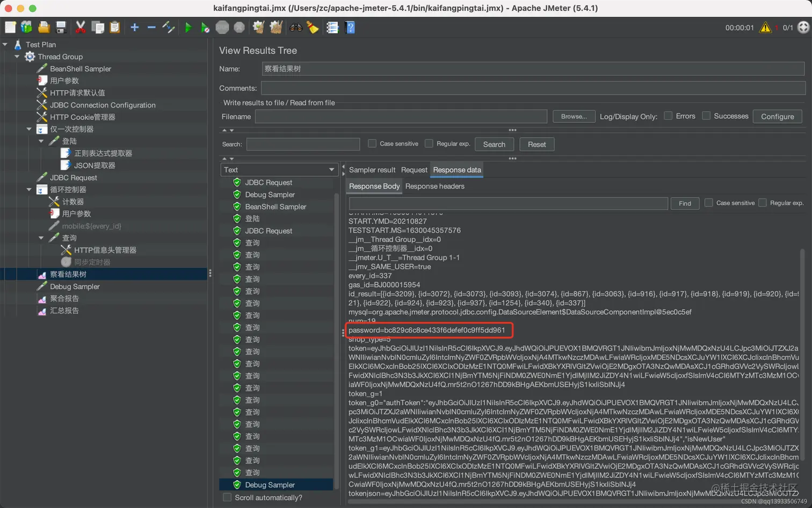Select 汇总报告 in test plan tree

[x=64, y=310]
